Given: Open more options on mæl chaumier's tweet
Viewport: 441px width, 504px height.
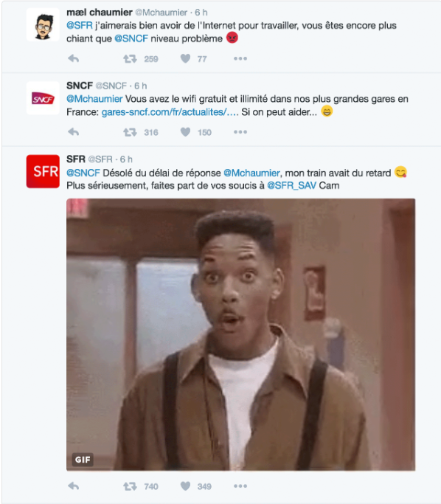Looking at the screenshot, I should click(240, 58).
